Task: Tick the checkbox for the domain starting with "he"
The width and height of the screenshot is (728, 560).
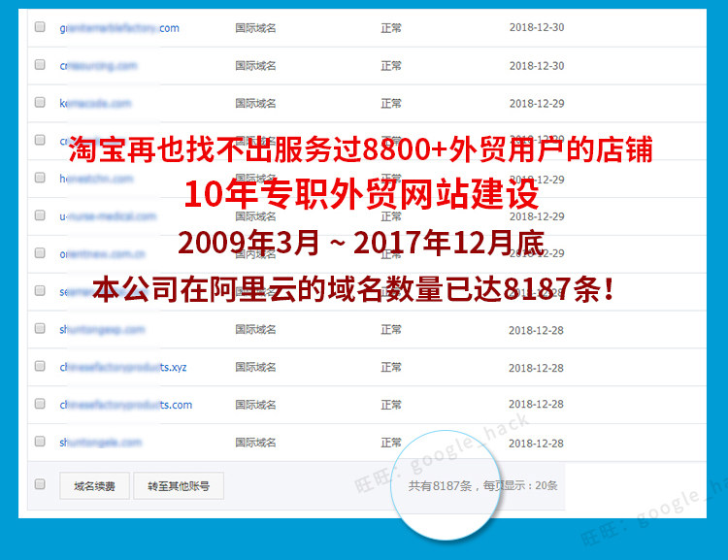Action: (x=40, y=178)
